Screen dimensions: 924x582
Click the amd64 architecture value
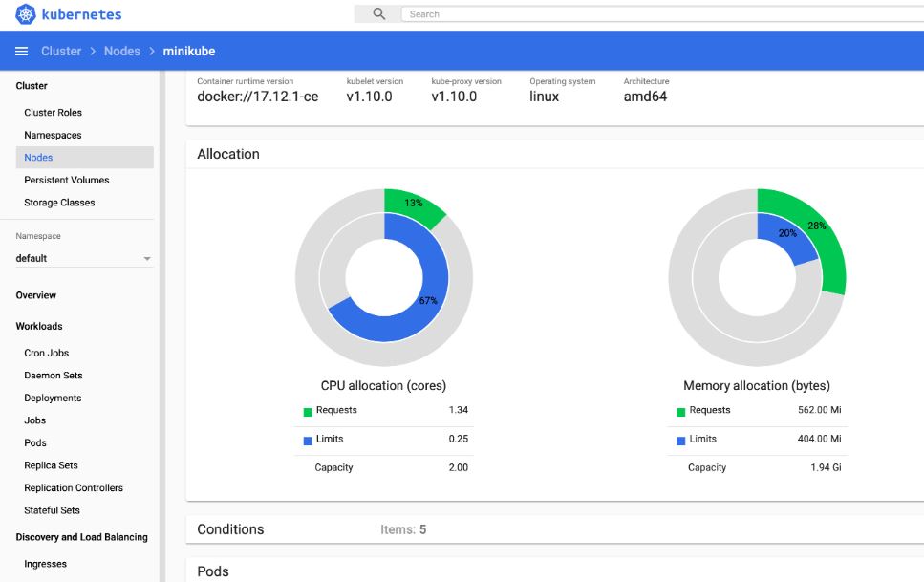[x=645, y=97]
